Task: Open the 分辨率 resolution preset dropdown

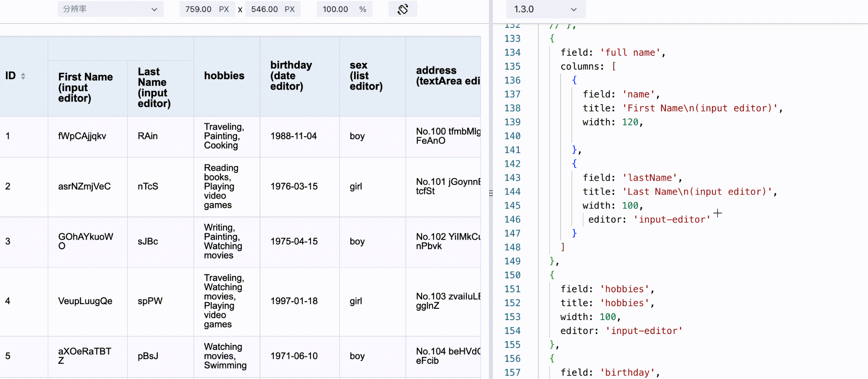Action: (x=110, y=9)
